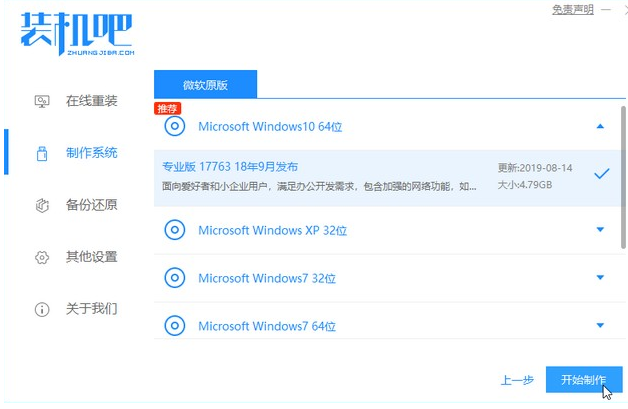The width and height of the screenshot is (628, 409).
Task: Open 在线重装 in the sidebar
Action: (92, 101)
